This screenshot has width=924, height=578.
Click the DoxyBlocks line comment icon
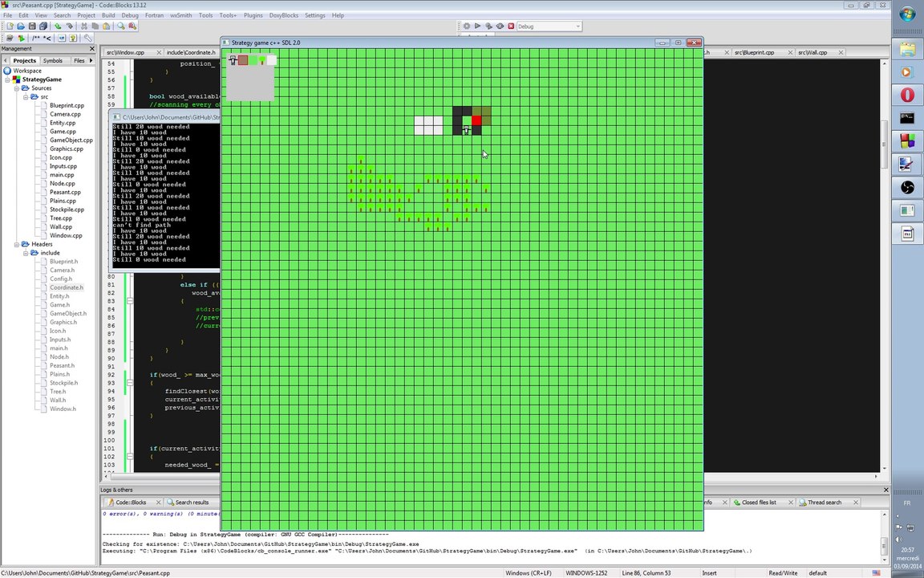click(47, 38)
